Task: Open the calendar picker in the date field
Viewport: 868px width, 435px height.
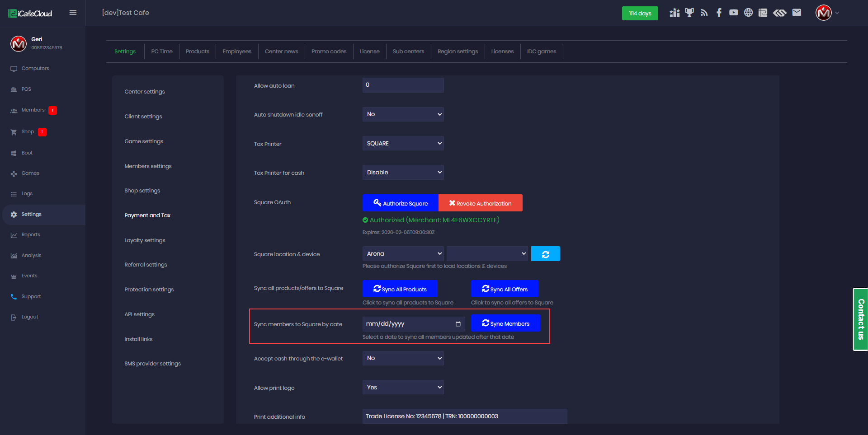Action: click(x=458, y=324)
